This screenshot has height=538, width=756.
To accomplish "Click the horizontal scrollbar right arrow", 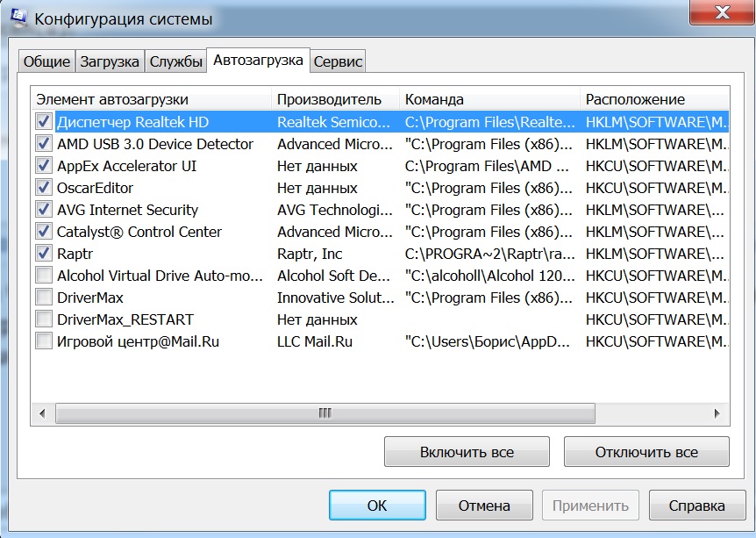I will coord(717,413).
